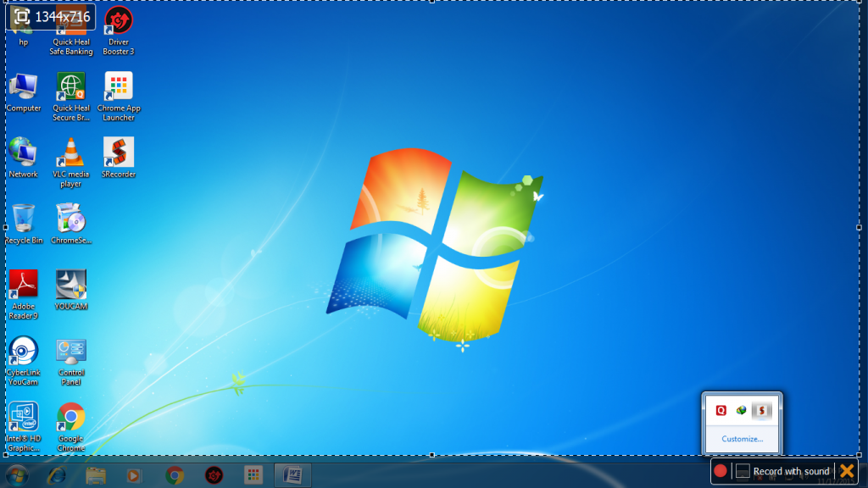Viewport: 868px width, 488px height.
Task: Open Customize link in tray popup
Action: pos(742,439)
